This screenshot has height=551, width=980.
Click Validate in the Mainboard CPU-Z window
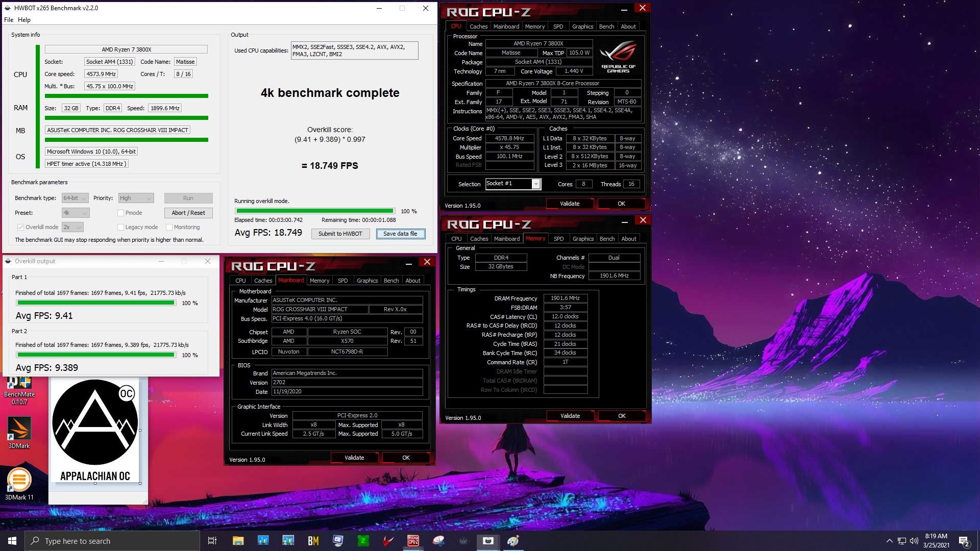(x=354, y=458)
